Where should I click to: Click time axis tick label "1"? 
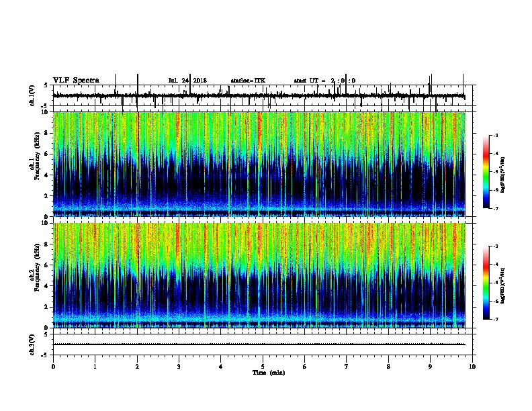point(95,367)
